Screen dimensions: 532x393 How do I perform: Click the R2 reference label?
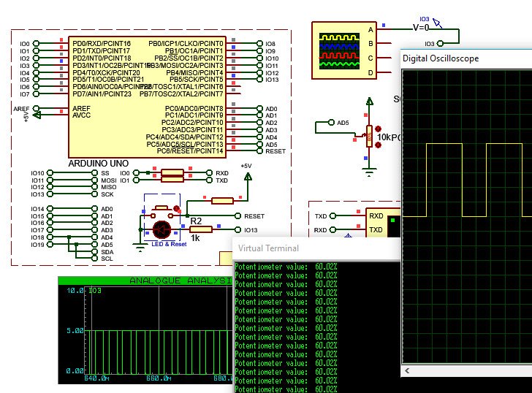[196, 221]
